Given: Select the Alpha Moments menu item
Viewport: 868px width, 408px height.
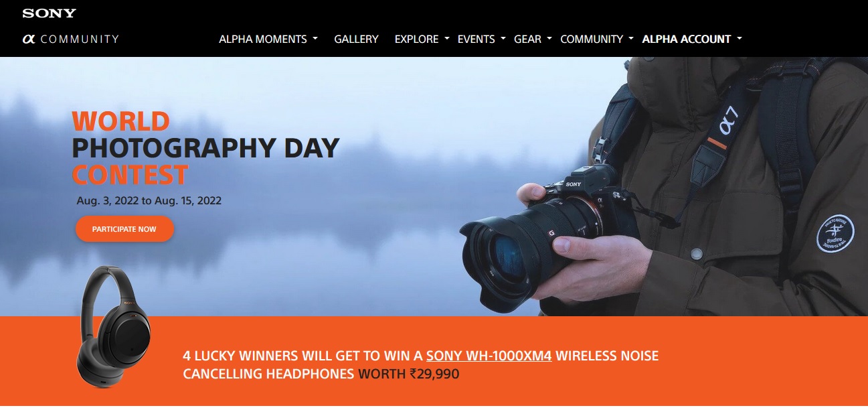Looking at the screenshot, I should pos(263,39).
